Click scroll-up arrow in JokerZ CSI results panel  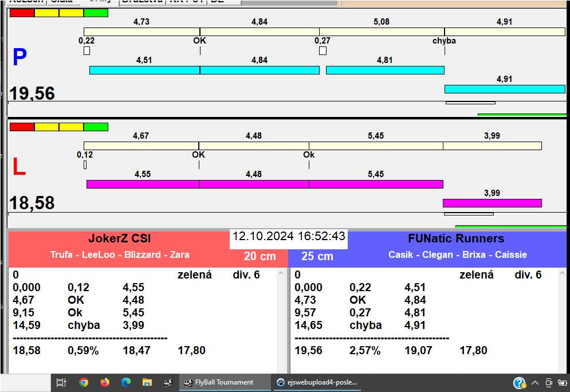(x=281, y=274)
